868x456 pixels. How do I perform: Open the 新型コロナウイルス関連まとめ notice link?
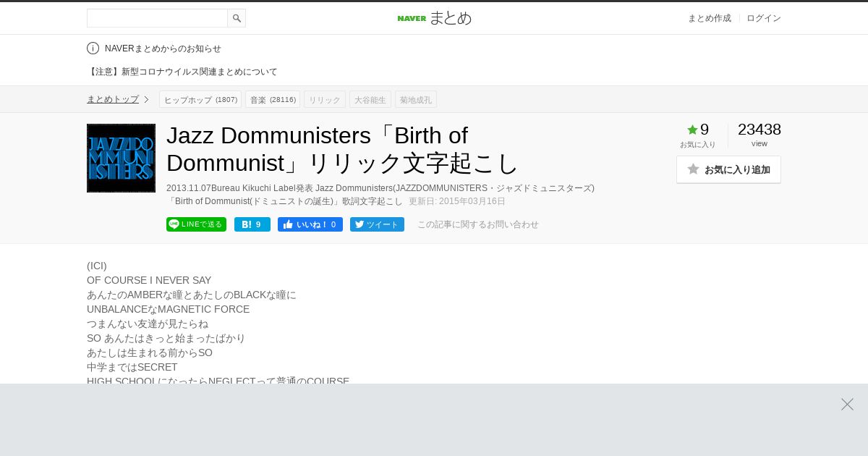pyautogui.click(x=182, y=72)
